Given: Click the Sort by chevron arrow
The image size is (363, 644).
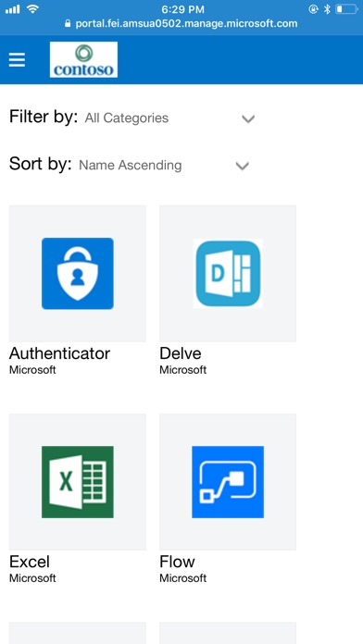Looking at the screenshot, I should coord(242,166).
